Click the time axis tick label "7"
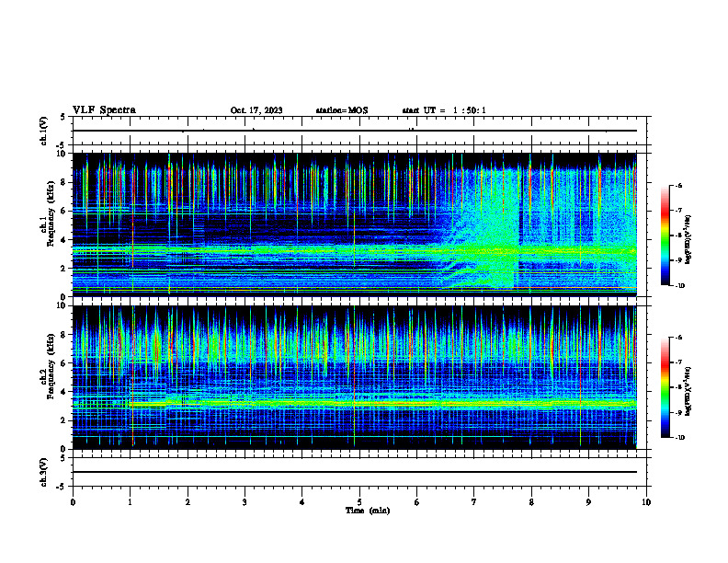The width and height of the screenshot is (728, 563). coord(474,502)
